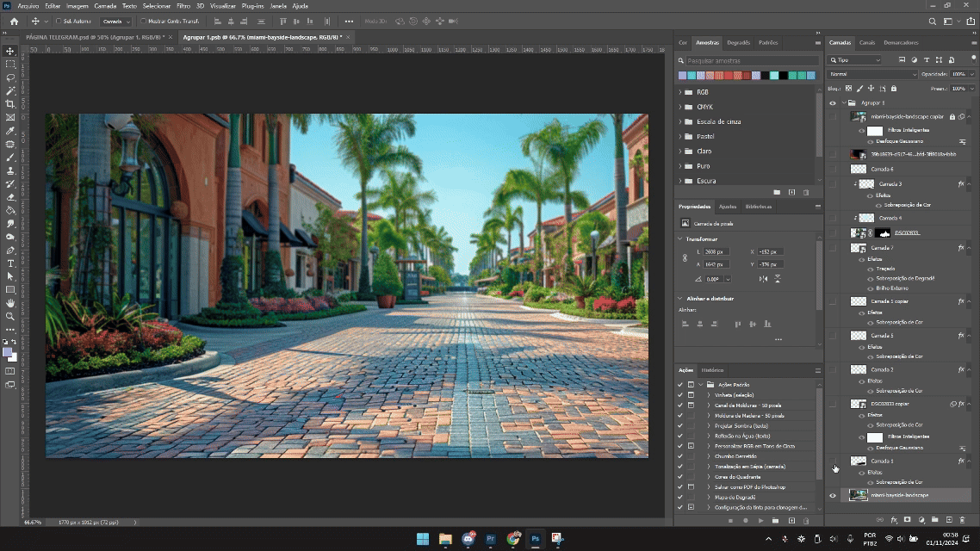Image resolution: width=980 pixels, height=551 pixels.
Task: Pick the black swatch in Amostras
Action: click(x=783, y=76)
